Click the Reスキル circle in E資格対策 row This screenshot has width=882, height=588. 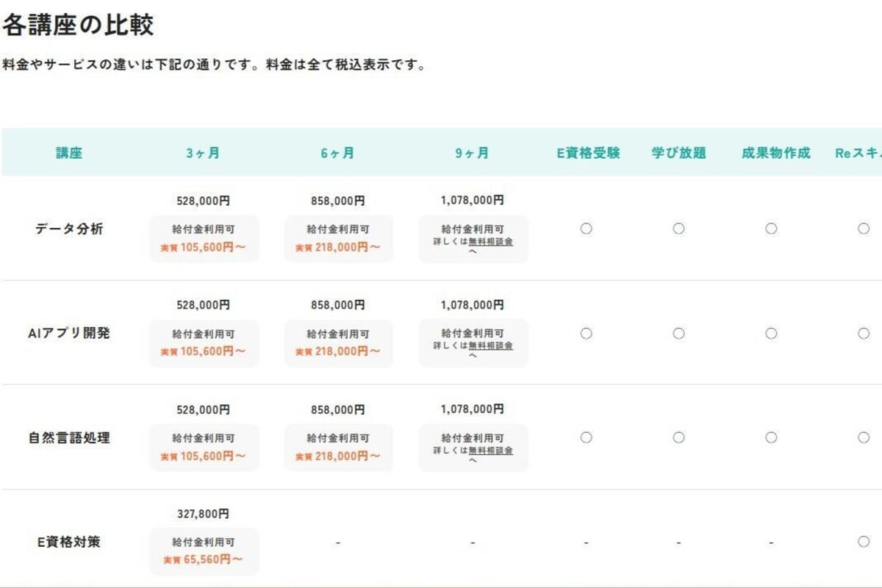point(864,542)
